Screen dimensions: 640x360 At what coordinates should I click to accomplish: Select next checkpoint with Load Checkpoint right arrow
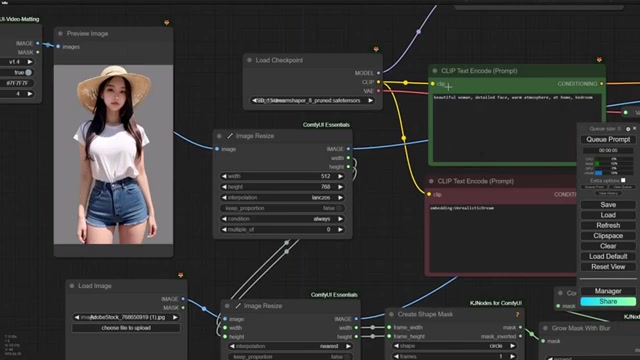tap(370, 100)
